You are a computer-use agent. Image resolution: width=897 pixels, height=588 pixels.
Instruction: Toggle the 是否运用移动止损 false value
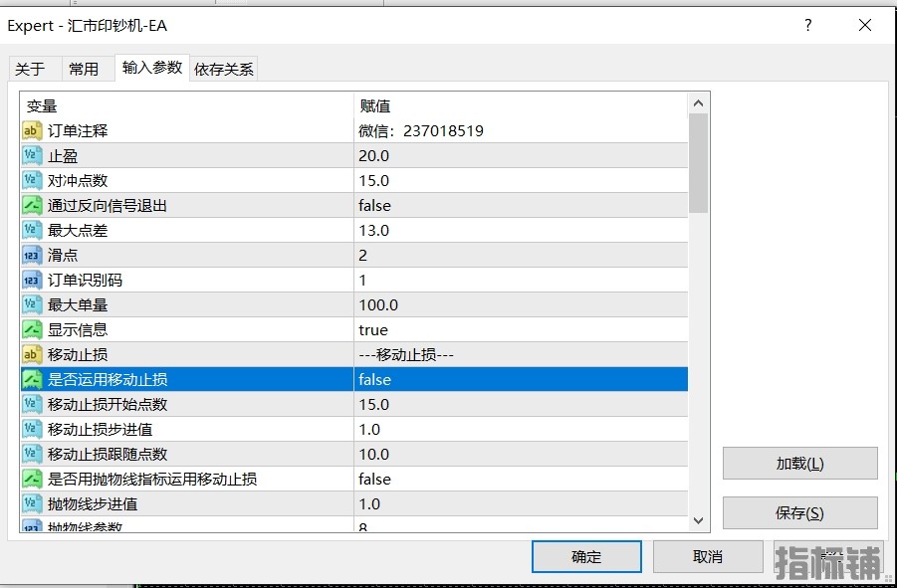coord(374,379)
